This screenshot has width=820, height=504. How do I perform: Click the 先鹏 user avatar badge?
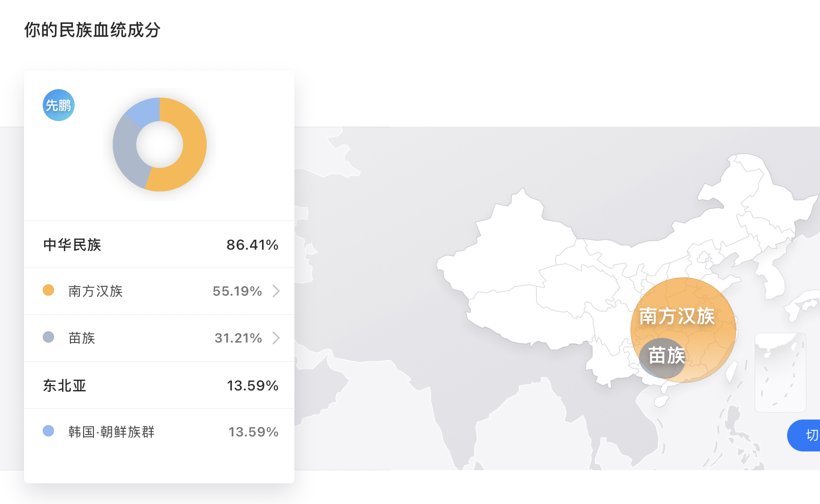click(59, 105)
